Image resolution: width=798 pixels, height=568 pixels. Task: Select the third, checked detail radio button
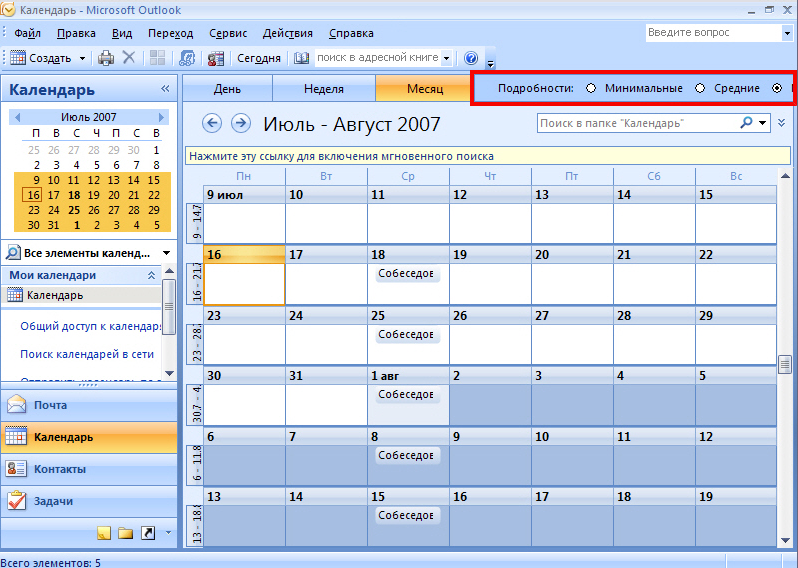click(777, 88)
